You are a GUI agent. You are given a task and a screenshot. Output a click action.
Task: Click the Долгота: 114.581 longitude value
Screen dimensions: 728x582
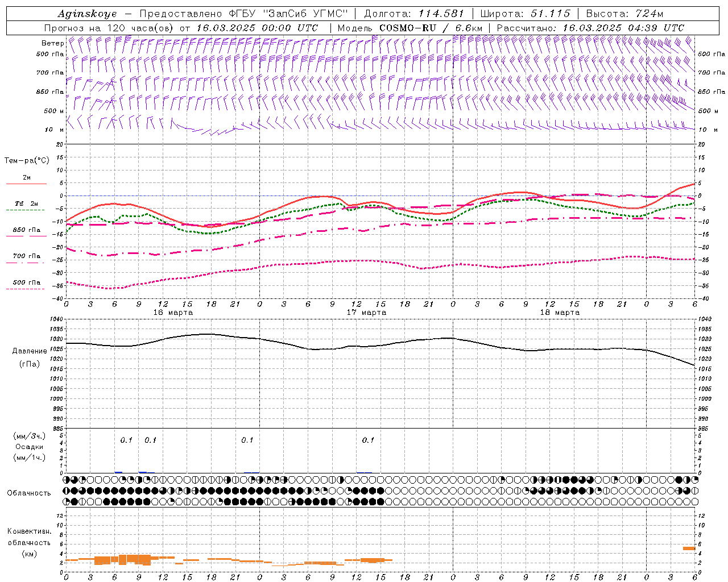414,14
